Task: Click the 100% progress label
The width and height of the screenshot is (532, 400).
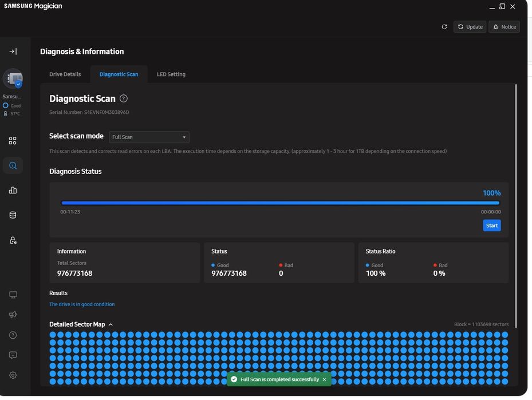Action: [x=491, y=193]
